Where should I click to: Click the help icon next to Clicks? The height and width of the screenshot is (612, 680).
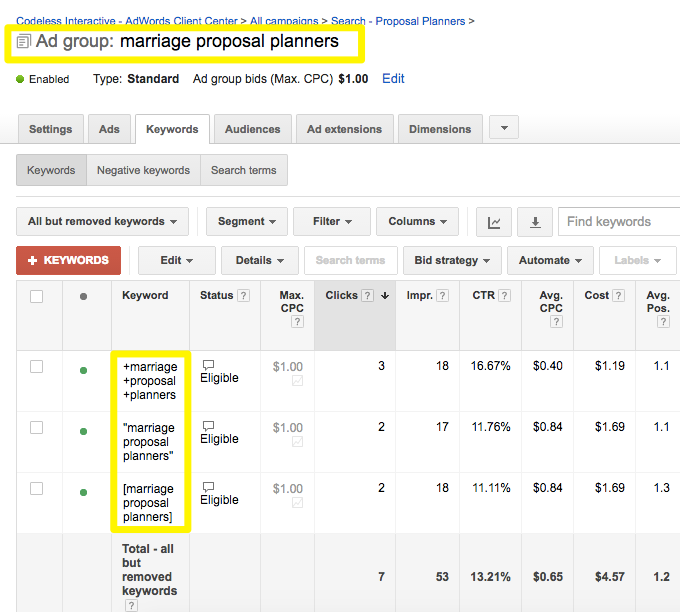[x=368, y=296]
